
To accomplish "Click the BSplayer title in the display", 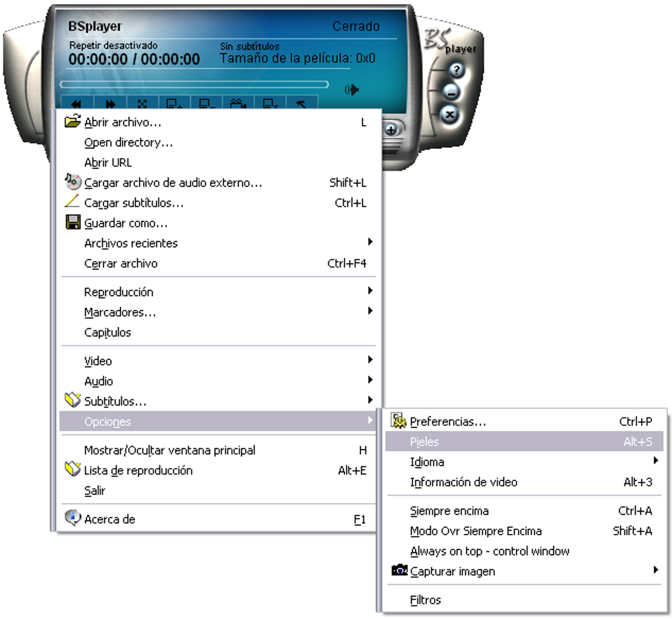I will coord(95,26).
